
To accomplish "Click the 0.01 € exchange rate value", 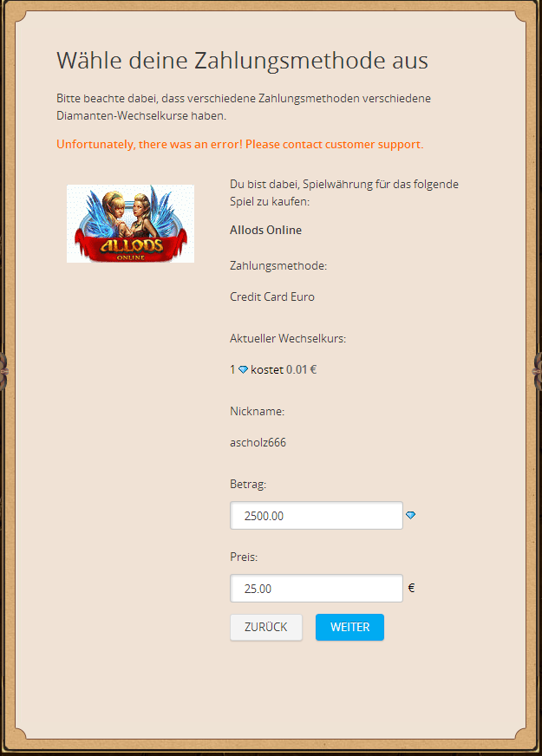I will [x=302, y=370].
